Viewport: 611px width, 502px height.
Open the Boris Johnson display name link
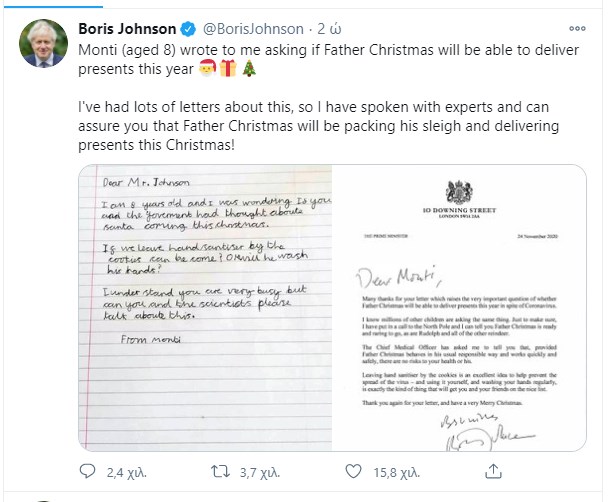pos(128,28)
